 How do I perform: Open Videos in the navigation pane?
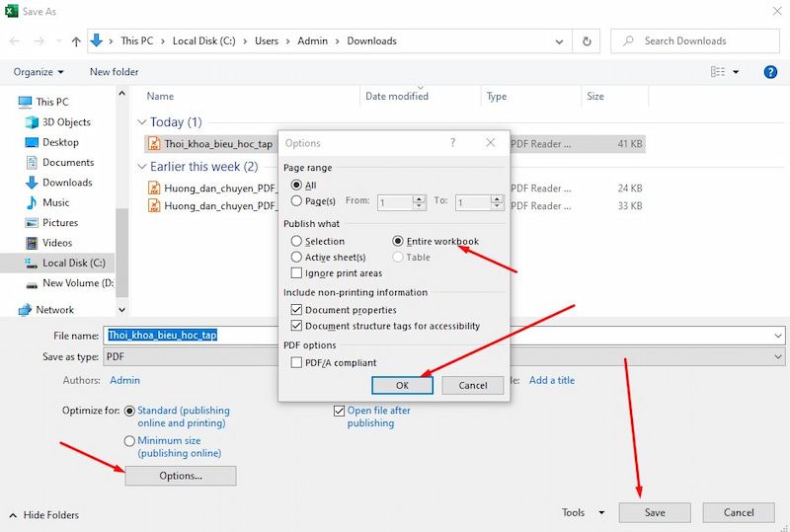[x=57, y=243]
